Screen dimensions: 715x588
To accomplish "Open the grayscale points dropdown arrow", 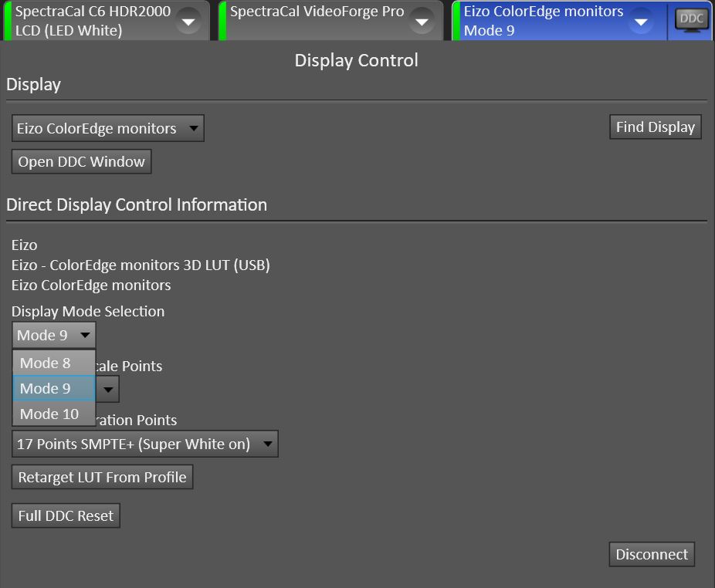I will (108, 389).
